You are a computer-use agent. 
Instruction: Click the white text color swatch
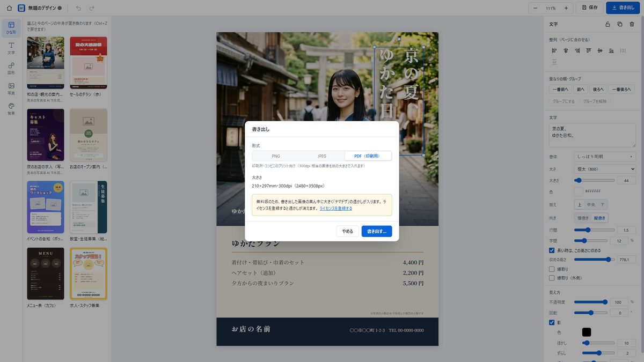click(x=579, y=191)
